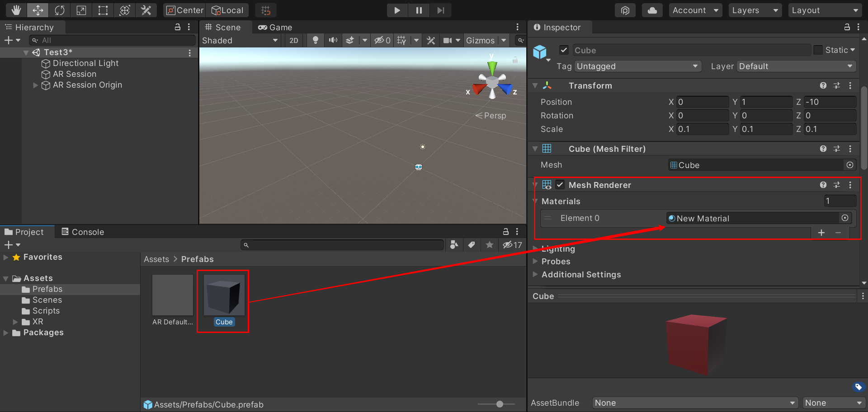Toggle Scene effects (skybox) icon
This screenshot has width=868, height=412.
350,40
